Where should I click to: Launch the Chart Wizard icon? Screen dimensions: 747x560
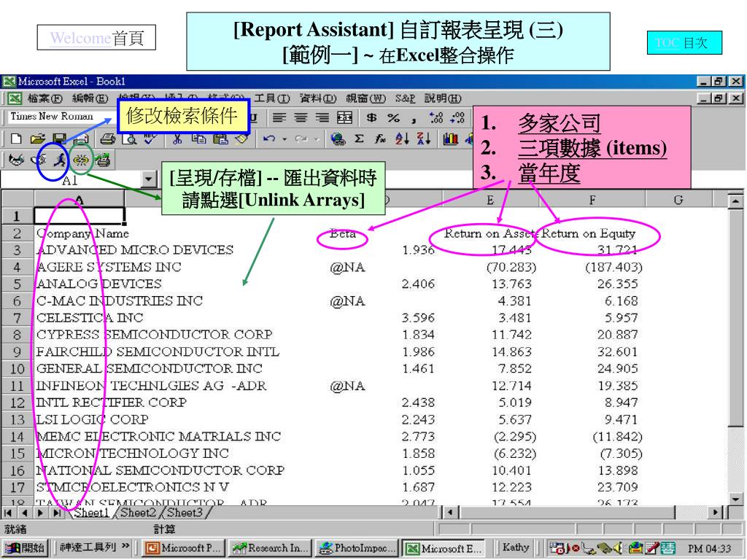(x=450, y=139)
